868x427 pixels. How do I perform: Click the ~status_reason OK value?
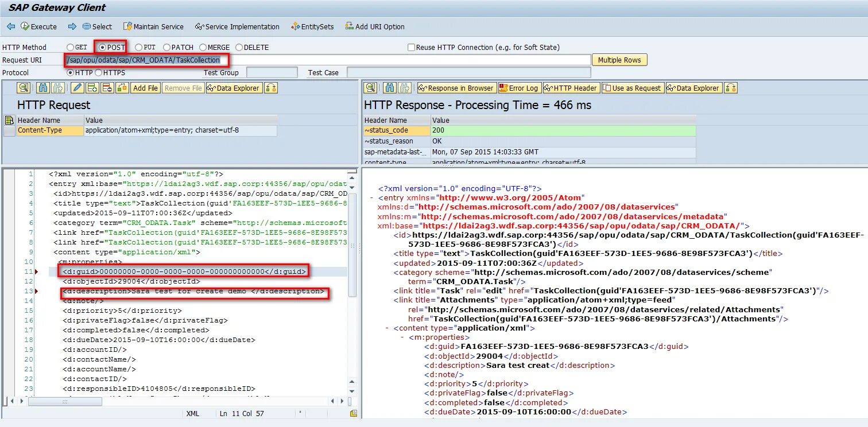563,141
